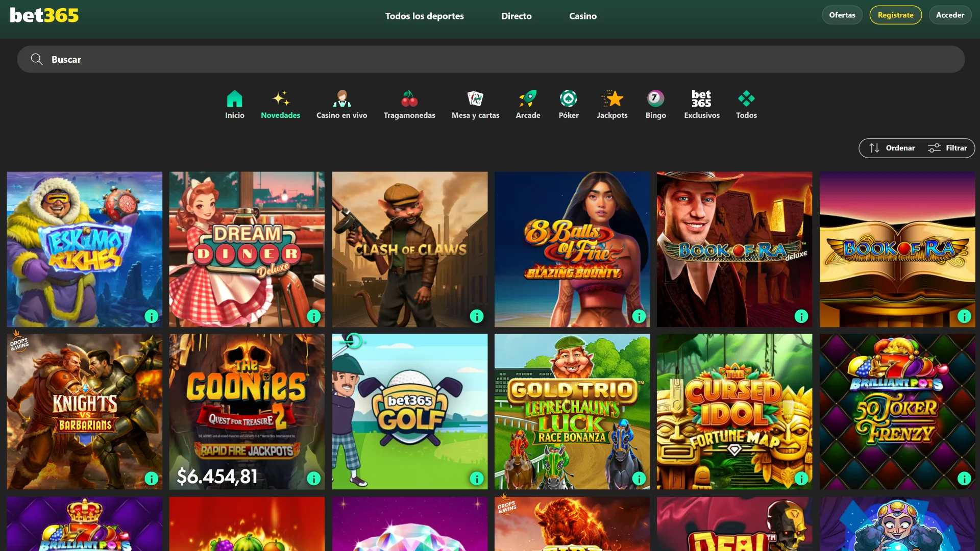Click the Regístrate button
This screenshot has height=551, width=980.
896,15
